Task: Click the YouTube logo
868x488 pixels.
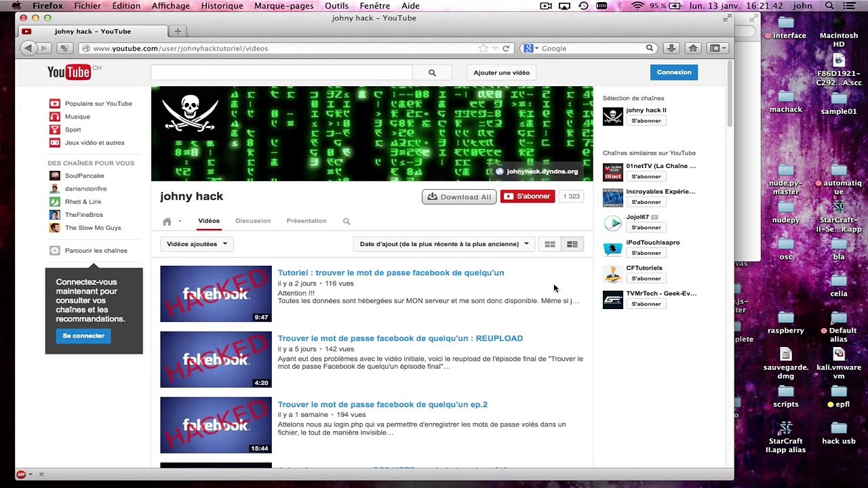Action: [x=69, y=72]
